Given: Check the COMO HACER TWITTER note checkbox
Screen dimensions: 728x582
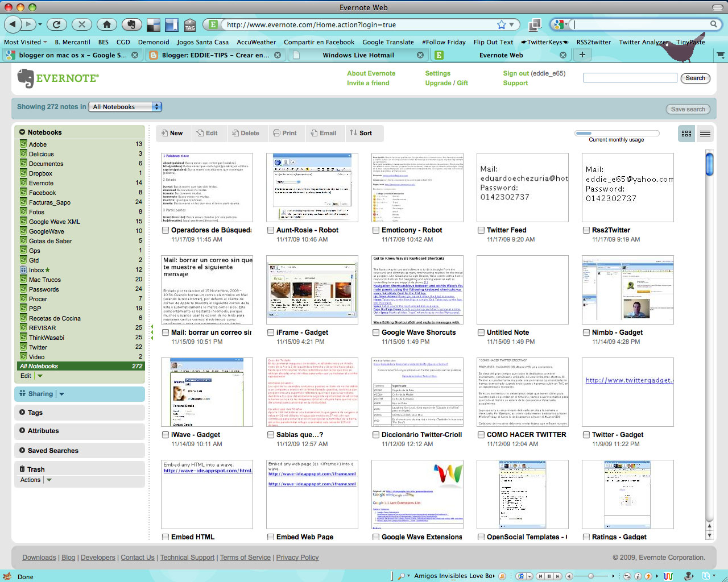Looking at the screenshot, I should [481, 435].
